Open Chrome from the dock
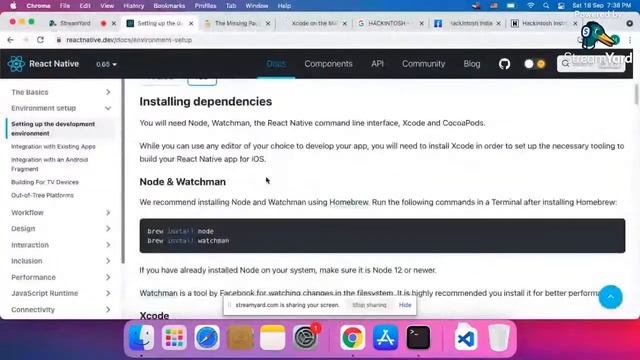This screenshot has width=640, height=360. (353, 338)
